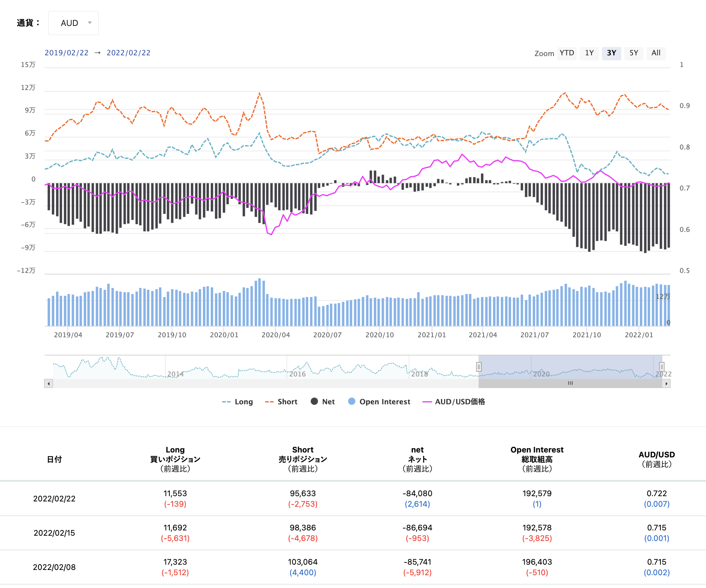Click the navigator scrollbar thumb
Screen dimensions: 706x588
point(570,384)
